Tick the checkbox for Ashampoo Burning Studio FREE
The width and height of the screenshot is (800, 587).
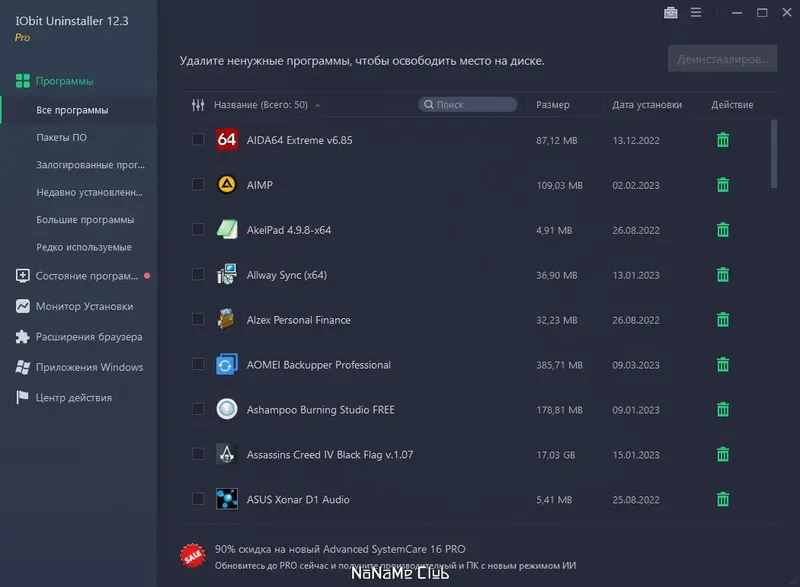(x=197, y=410)
